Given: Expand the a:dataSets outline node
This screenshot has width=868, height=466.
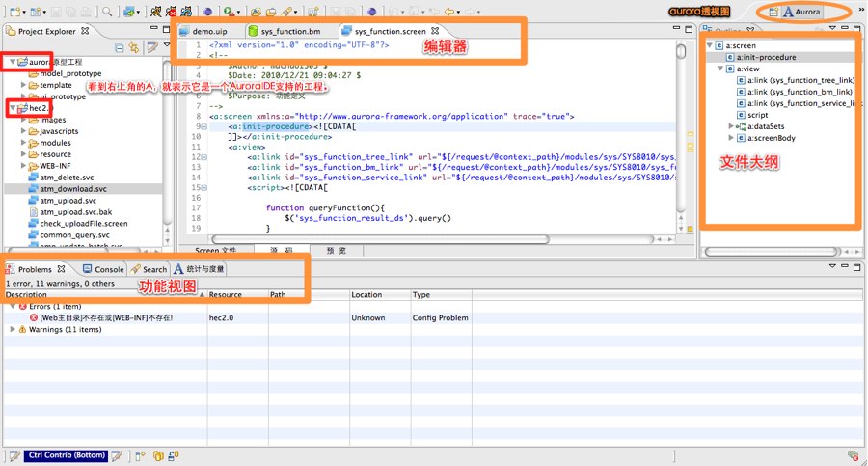Looking at the screenshot, I should coord(730,126).
